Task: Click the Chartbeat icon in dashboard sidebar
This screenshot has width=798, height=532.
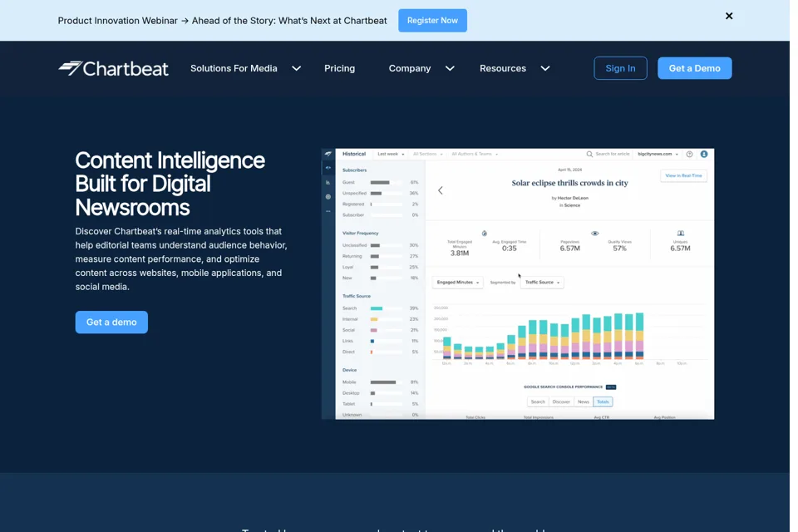Action: [328, 154]
